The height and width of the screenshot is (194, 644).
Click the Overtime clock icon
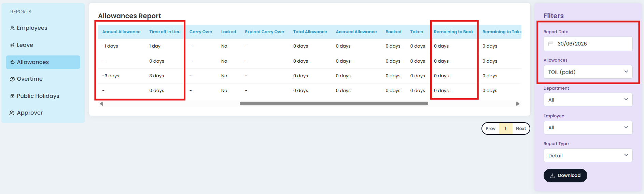[x=12, y=79]
